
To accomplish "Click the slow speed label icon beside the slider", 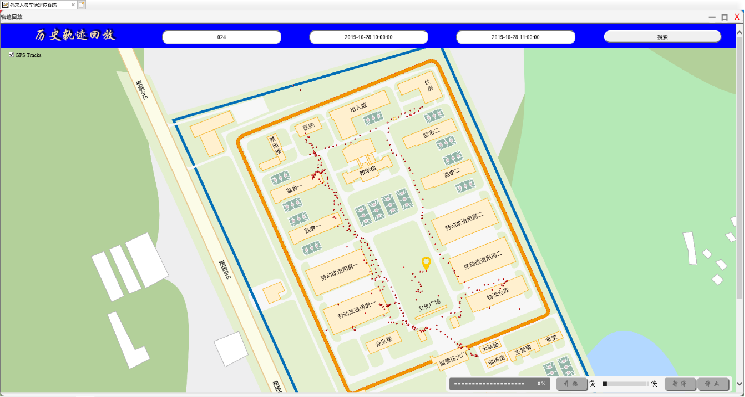I will [x=592, y=384].
